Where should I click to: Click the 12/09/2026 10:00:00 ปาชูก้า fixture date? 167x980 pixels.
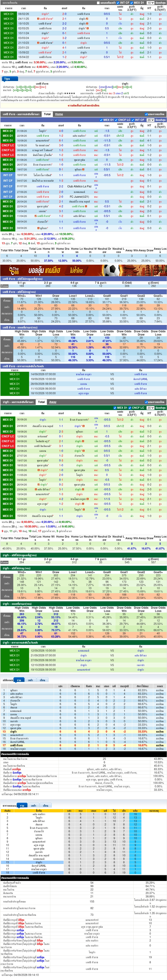[43, 651]
